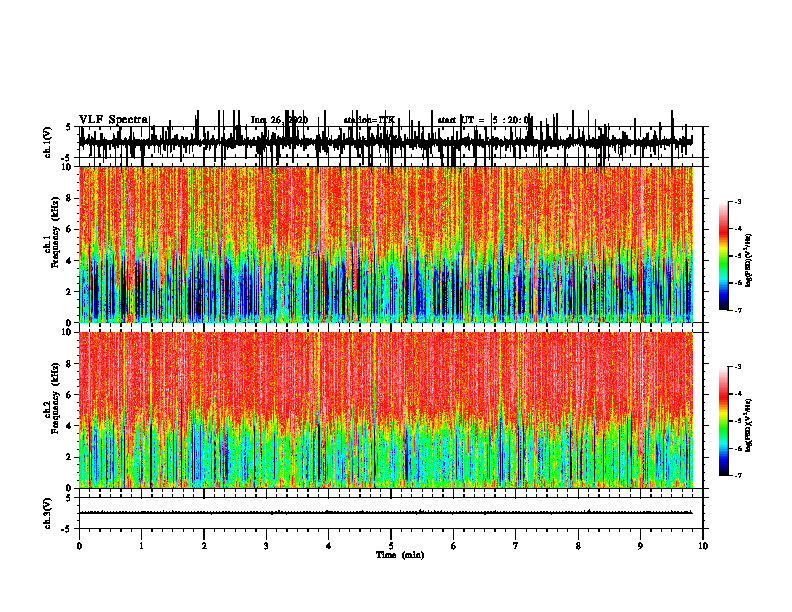
Task: Click the ch.1 colorbar 'log(PSD)(V²/Hz)' label
Action: pos(748,261)
